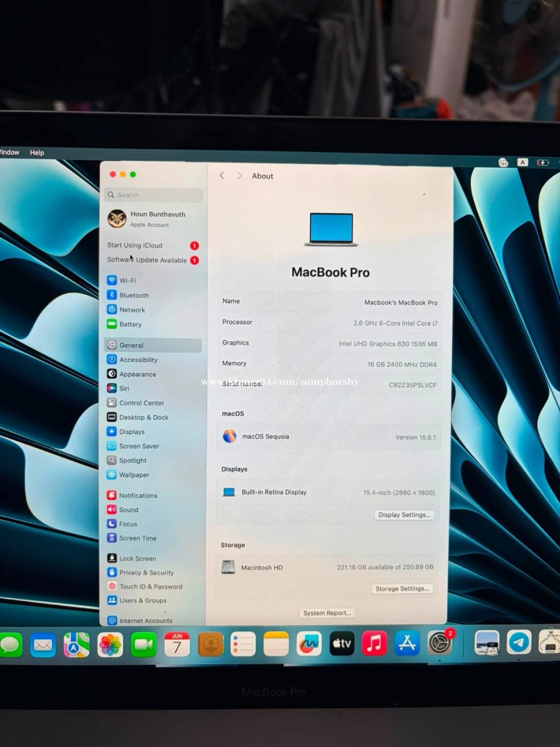Open Notes from the Dock
Viewport: 560px width, 747px height.
(276, 645)
